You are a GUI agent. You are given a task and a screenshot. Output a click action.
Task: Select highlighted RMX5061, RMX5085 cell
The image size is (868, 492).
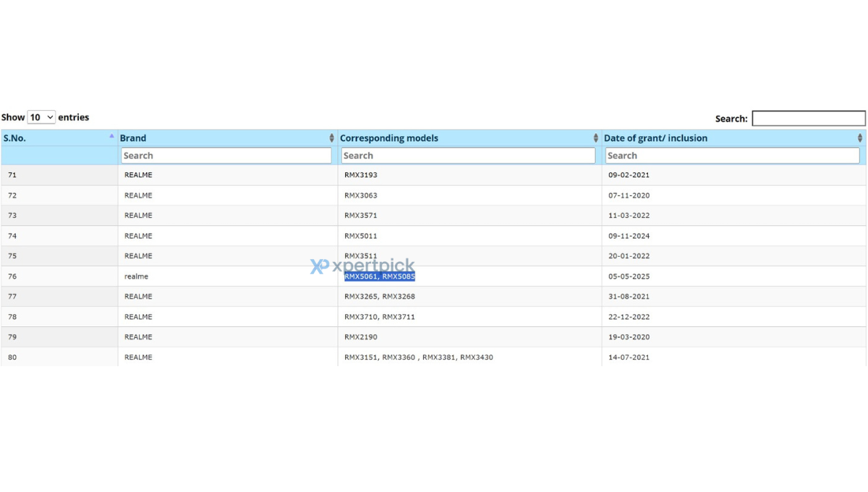click(380, 276)
